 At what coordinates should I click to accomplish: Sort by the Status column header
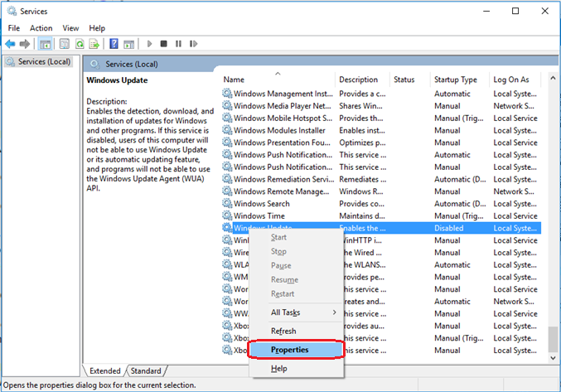(x=409, y=80)
